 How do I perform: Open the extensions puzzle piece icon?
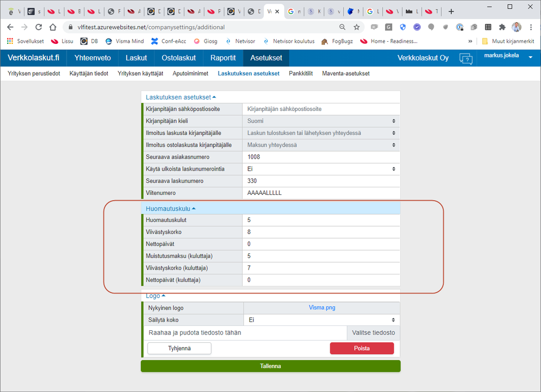coord(502,27)
